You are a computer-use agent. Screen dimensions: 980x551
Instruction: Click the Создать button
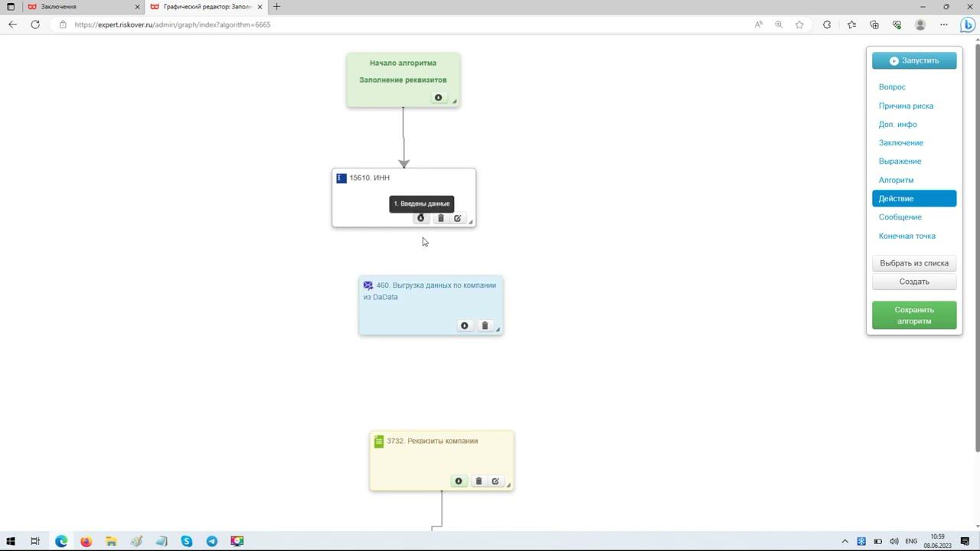[x=914, y=282]
